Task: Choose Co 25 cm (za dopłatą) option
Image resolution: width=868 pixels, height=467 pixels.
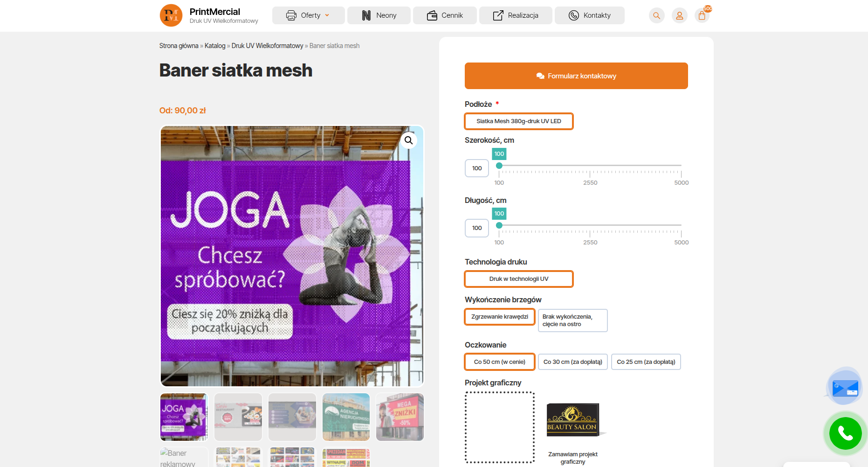Action: pos(646,362)
